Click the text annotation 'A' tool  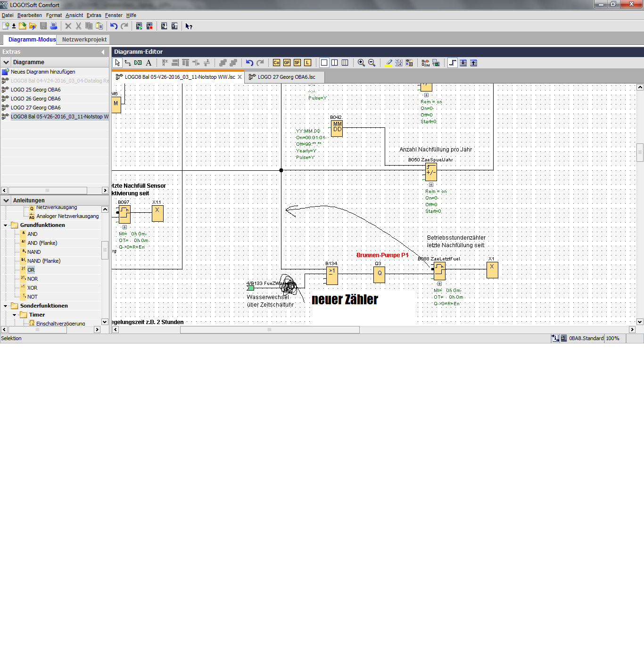[x=149, y=63]
